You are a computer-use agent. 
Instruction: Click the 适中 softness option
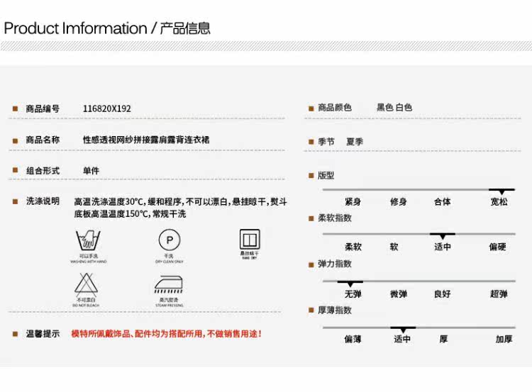click(x=443, y=247)
